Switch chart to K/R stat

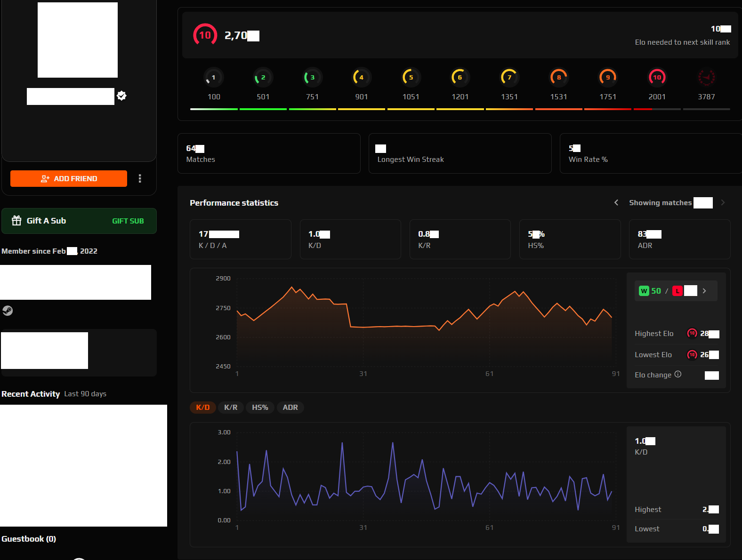pyautogui.click(x=231, y=408)
